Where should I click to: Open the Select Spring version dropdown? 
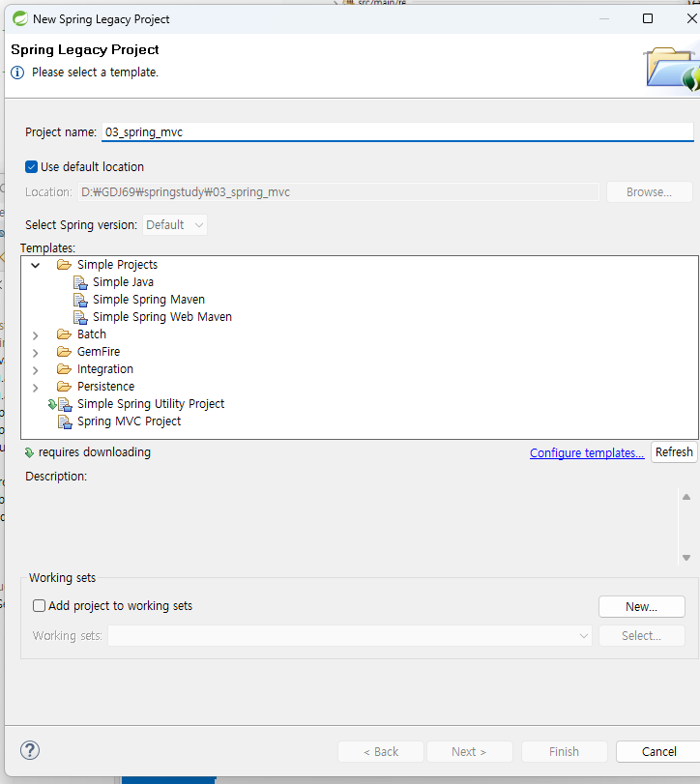pyautogui.click(x=175, y=225)
